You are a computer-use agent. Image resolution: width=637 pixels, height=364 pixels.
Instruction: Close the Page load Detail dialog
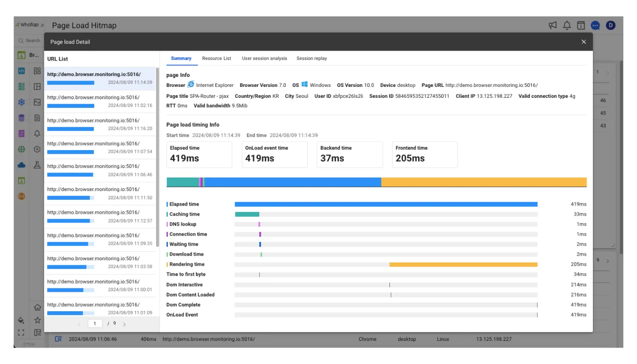point(584,42)
